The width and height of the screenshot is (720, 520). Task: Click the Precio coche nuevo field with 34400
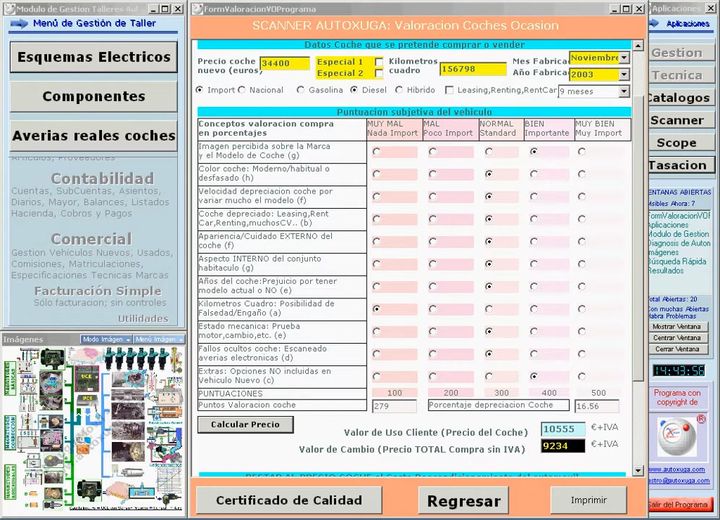(x=285, y=64)
